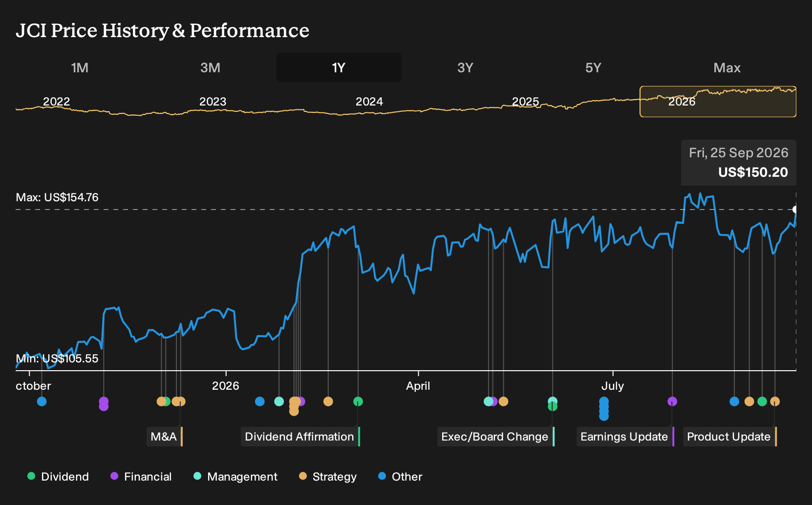Jump to 2022 in the overview chart
This screenshot has width=812, height=505.
coord(57,102)
